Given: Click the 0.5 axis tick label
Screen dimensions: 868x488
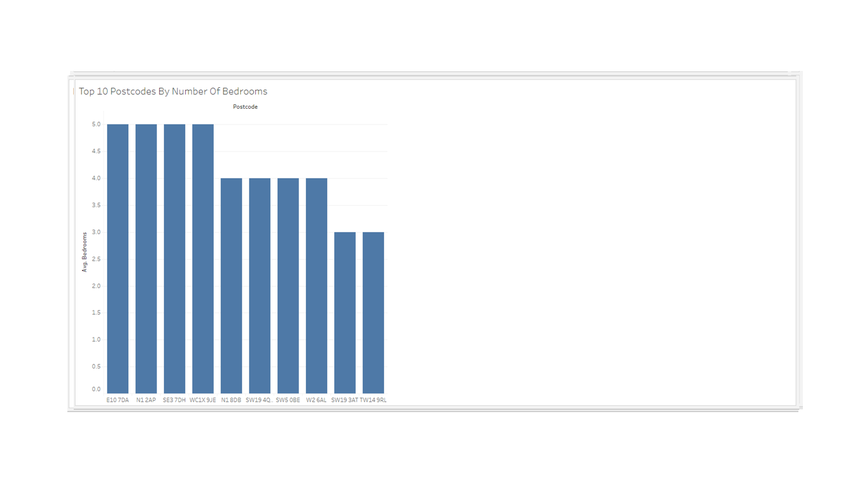Looking at the screenshot, I should [96, 366].
